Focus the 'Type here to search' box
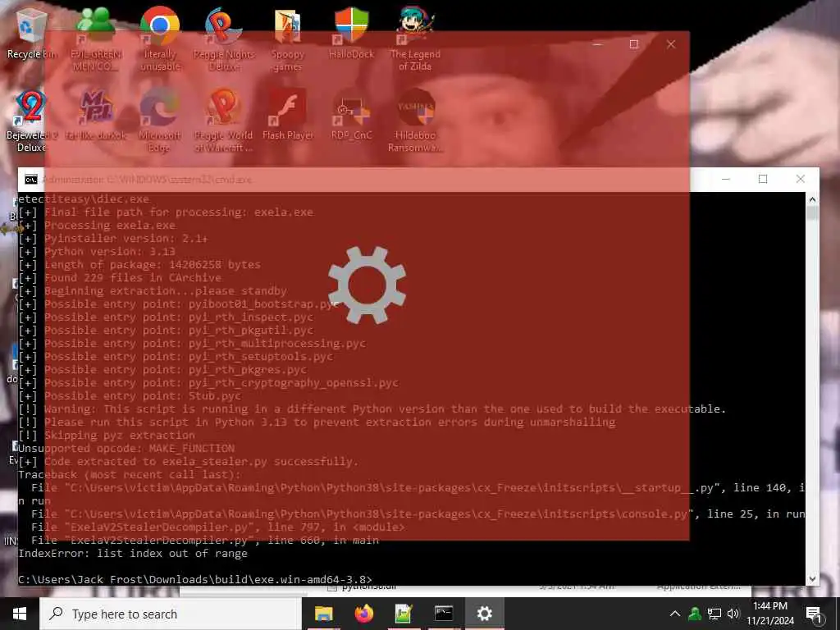 pos(171,614)
